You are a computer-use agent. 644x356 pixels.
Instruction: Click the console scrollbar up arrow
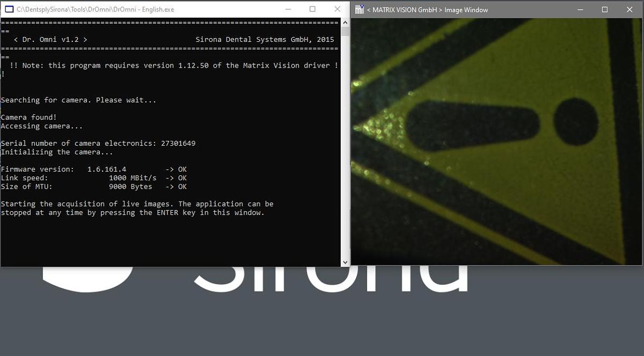(x=345, y=23)
